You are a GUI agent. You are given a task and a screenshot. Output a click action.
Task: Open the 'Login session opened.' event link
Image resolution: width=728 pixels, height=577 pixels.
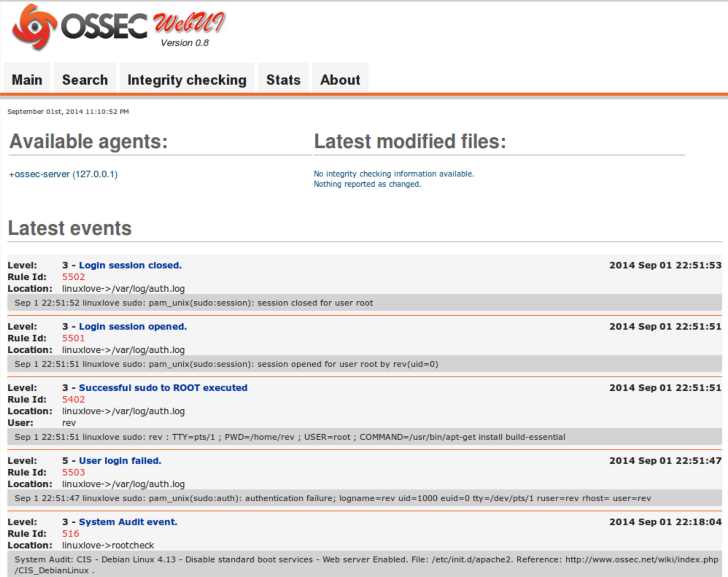point(133,326)
